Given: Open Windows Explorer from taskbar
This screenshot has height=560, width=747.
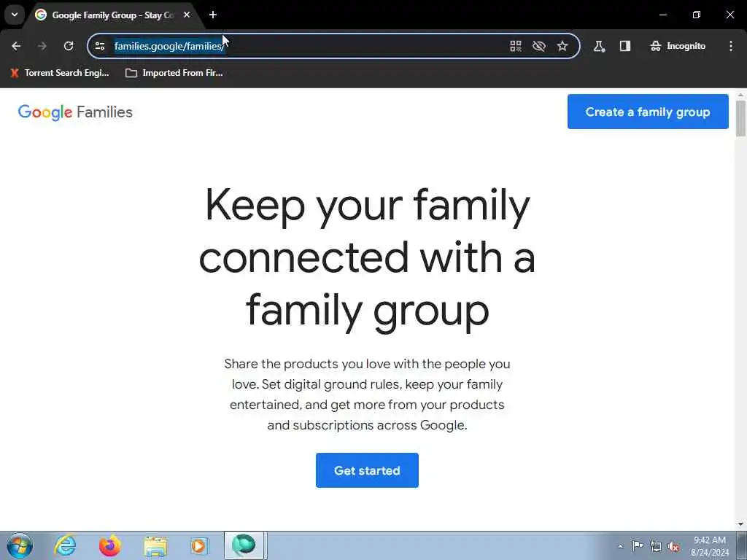Looking at the screenshot, I should pyautogui.click(x=155, y=545).
